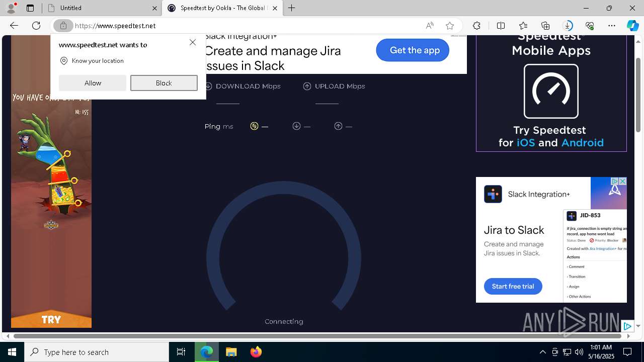Click the UPLOAD Mbps label
This screenshot has width=644, height=362.
[x=340, y=86]
